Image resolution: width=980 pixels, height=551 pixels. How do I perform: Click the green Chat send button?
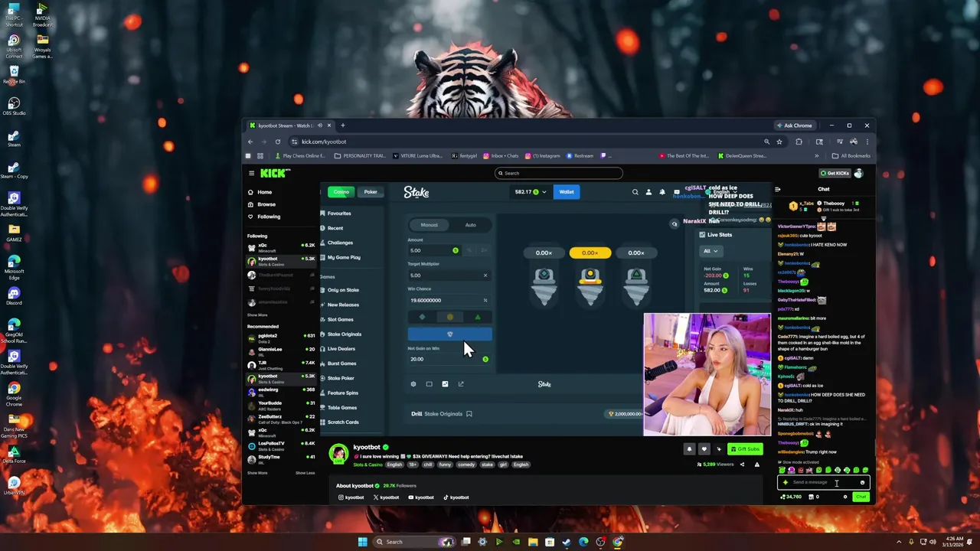tap(861, 497)
